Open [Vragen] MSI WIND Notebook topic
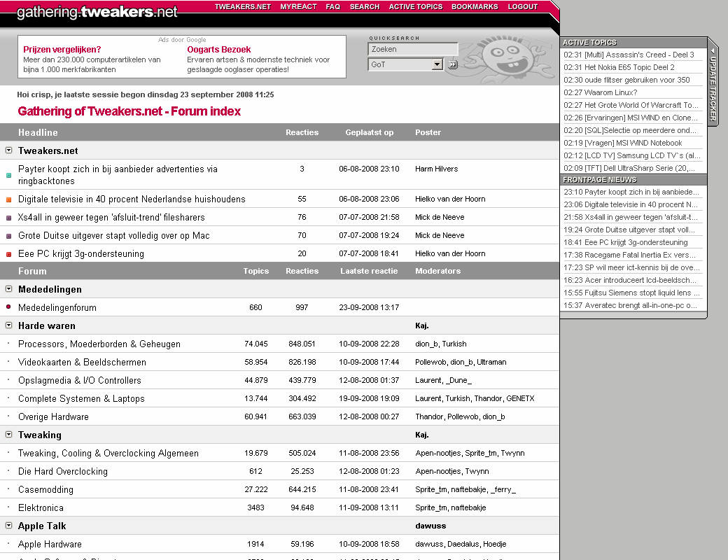The width and height of the screenshot is (728, 560). click(x=622, y=143)
